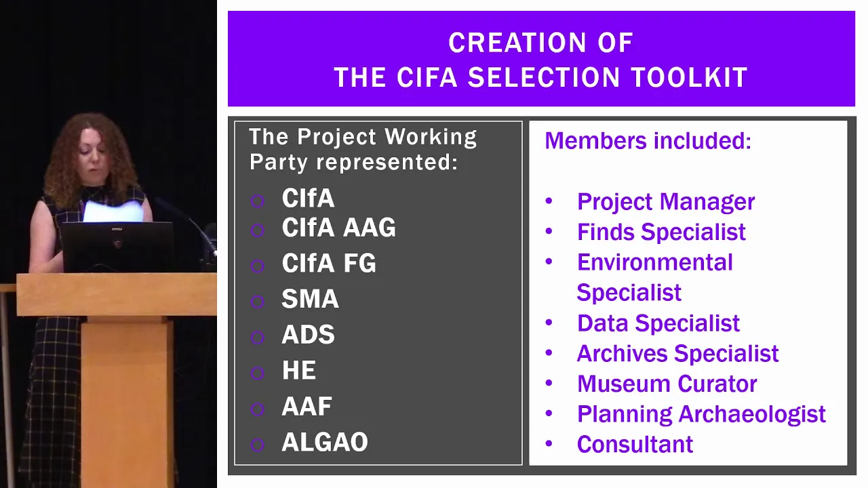This screenshot has height=488, width=868.
Task: Click the circle bullet beside AAF
Action: 257,409
